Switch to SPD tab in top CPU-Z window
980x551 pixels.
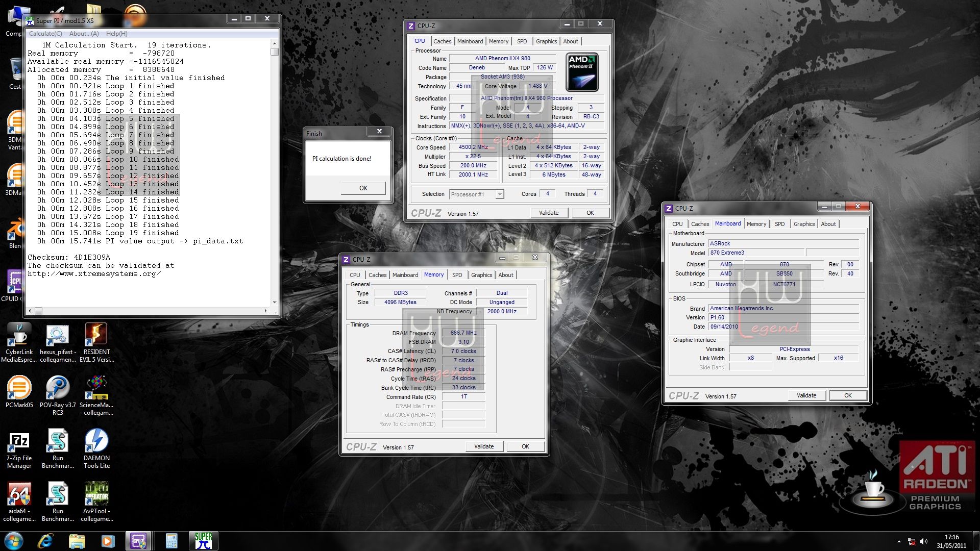tap(522, 41)
